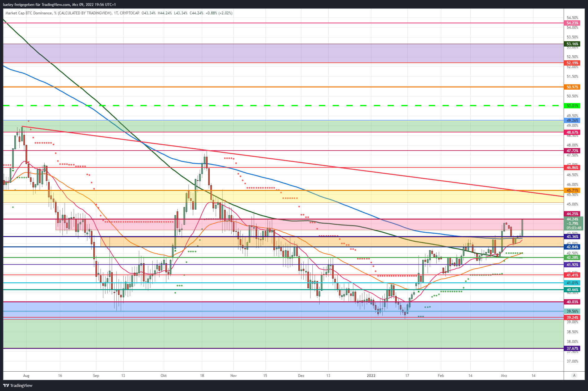588x391 pixels.
Task: Click the 40.66% teal price label
Action: click(572, 290)
